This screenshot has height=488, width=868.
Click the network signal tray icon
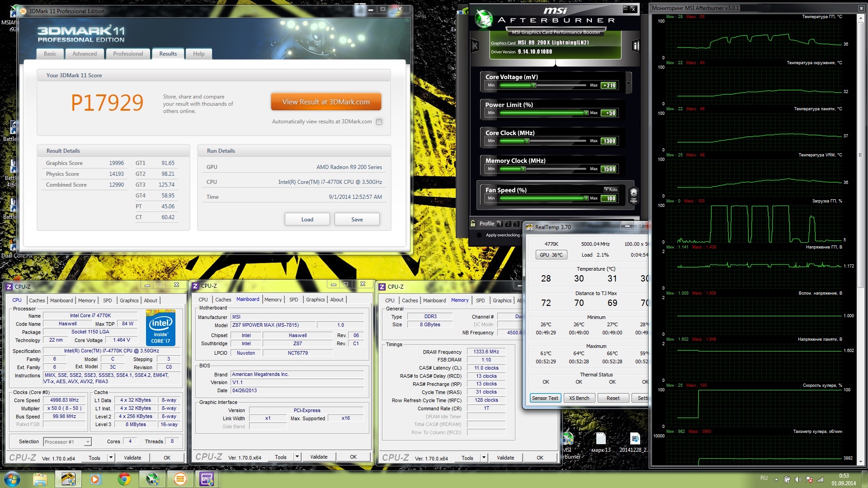tap(820, 479)
